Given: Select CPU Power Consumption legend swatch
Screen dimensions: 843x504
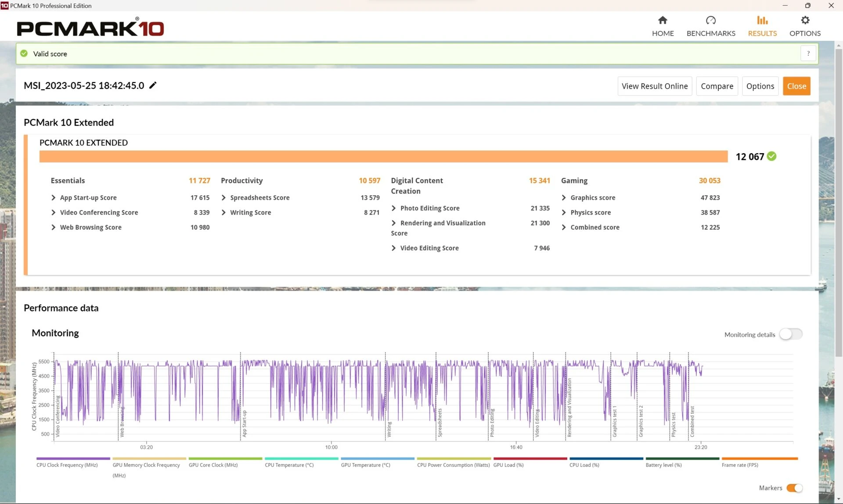Looking at the screenshot, I should (x=454, y=458).
